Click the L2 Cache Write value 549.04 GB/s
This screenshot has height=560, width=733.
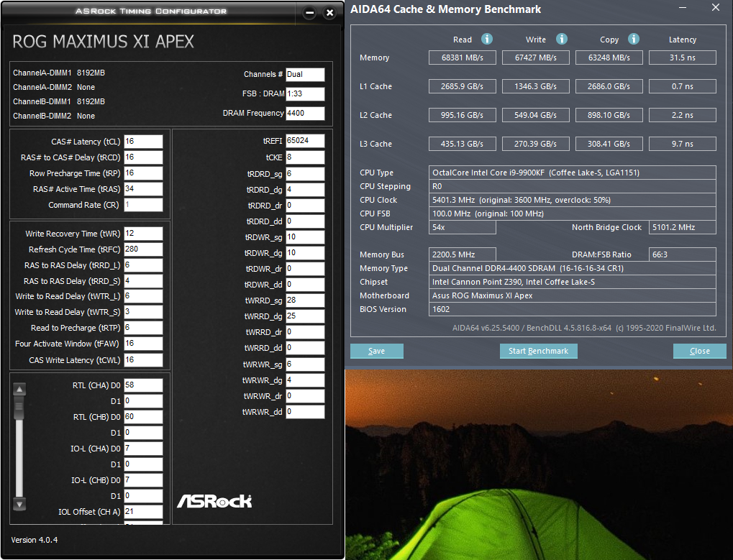coord(535,115)
